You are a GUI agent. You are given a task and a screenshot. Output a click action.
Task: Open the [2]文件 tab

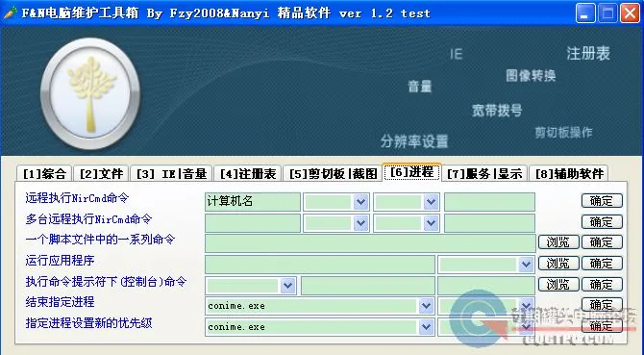click(x=101, y=174)
